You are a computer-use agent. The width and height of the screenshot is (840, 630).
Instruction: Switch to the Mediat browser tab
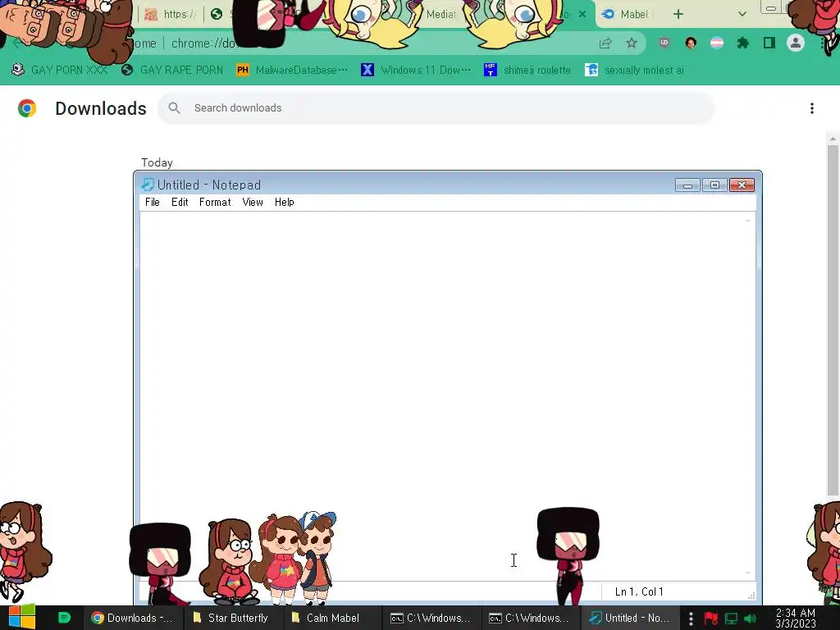(441, 15)
